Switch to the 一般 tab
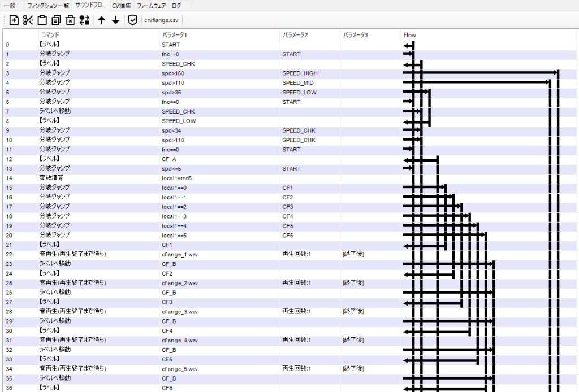This screenshot has width=579, height=392. pyautogui.click(x=10, y=5)
